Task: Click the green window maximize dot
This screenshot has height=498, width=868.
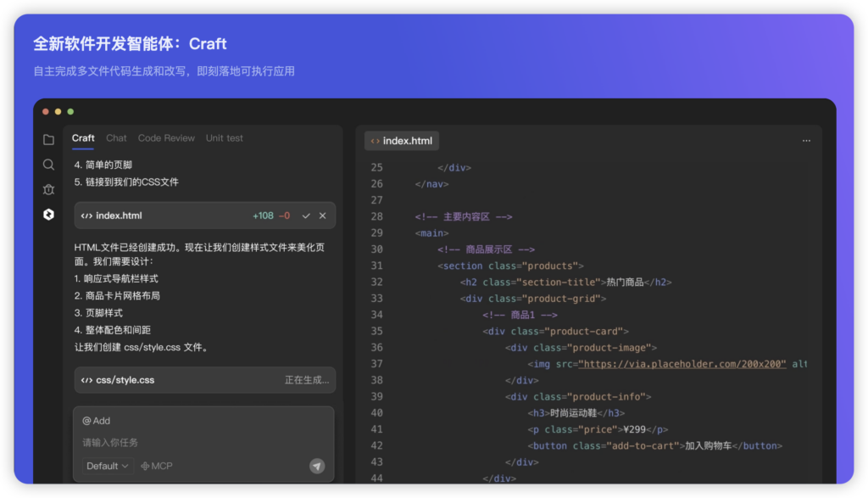Action: pos(70,111)
